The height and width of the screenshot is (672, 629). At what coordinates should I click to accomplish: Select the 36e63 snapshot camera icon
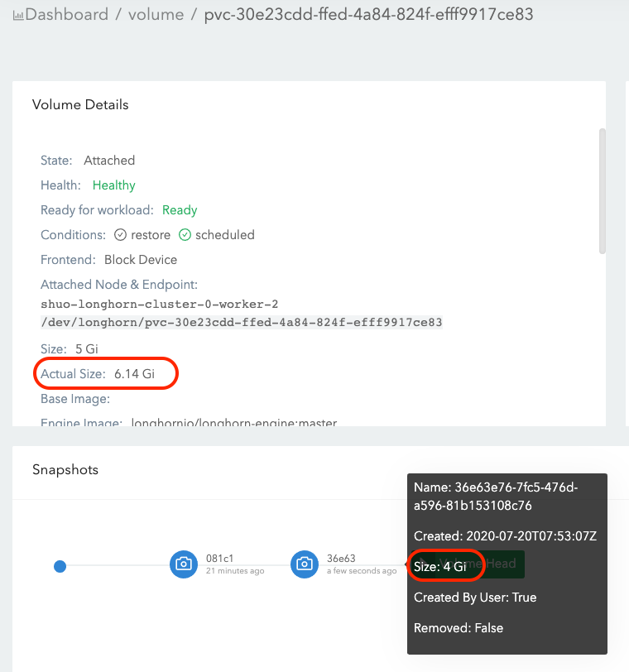(305, 564)
